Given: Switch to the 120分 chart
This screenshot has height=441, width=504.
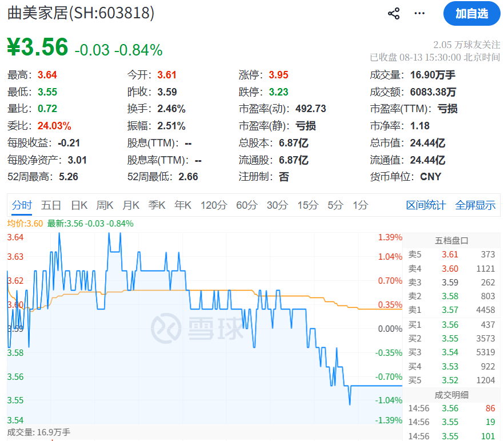Looking at the screenshot, I should pyautogui.click(x=214, y=205).
